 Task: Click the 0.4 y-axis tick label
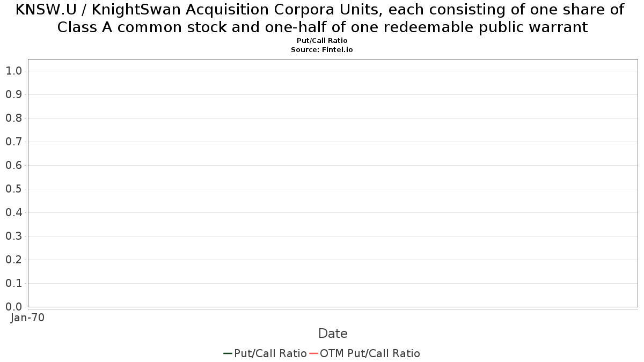(x=13, y=212)
